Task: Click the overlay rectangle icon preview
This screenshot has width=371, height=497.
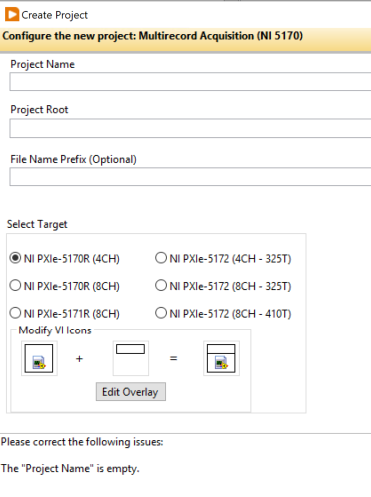Action: 130,358
